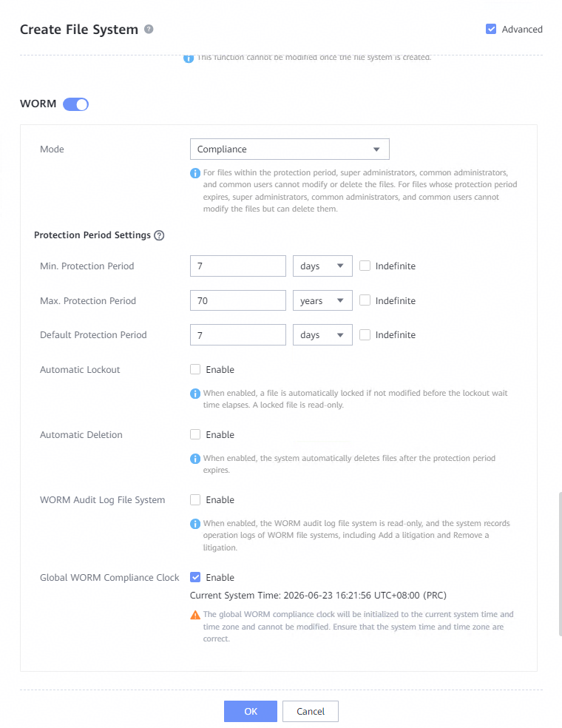562x728 pixels.
Task: Open the Mode Compliance dropdown
Action: [x=290, y=149]
